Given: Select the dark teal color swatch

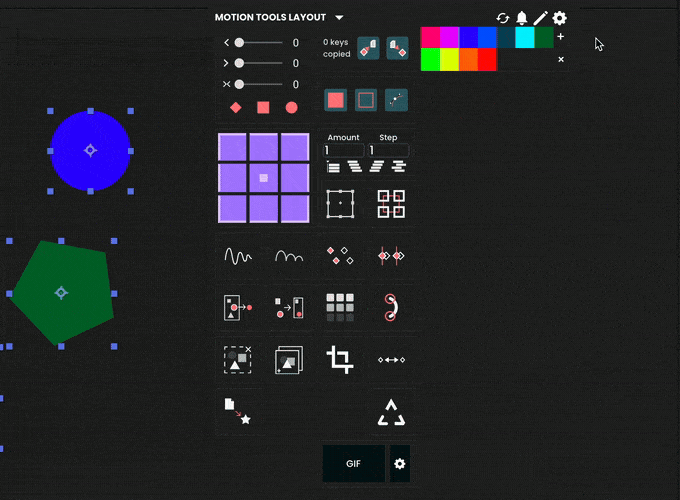Looking at the screenshot, I should pos(506,37).
